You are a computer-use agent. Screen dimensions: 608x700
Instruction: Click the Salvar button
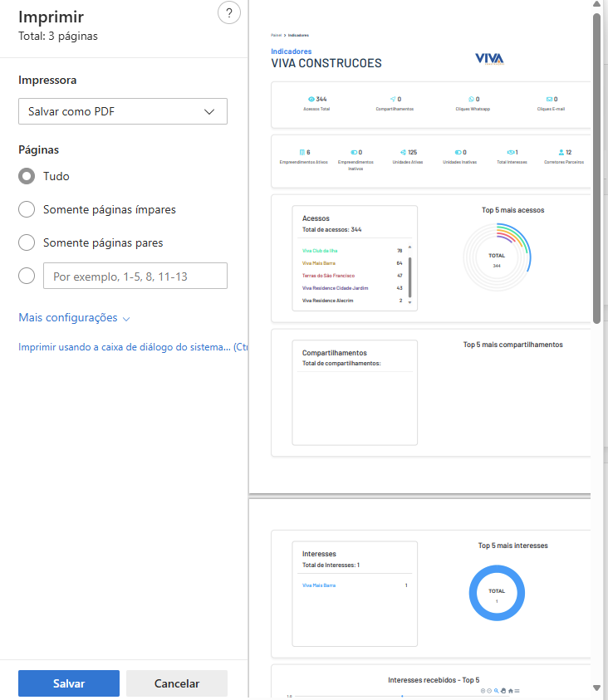(69, 683)
